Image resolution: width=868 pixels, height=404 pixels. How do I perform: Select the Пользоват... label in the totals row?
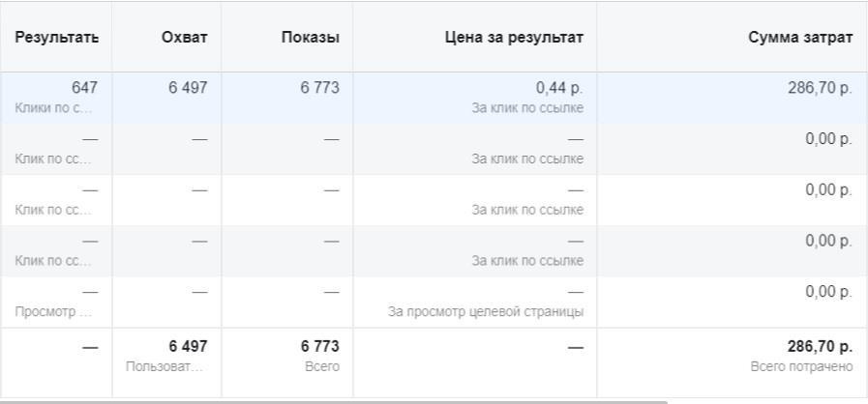pyautogui.click(x=166, y=366)
